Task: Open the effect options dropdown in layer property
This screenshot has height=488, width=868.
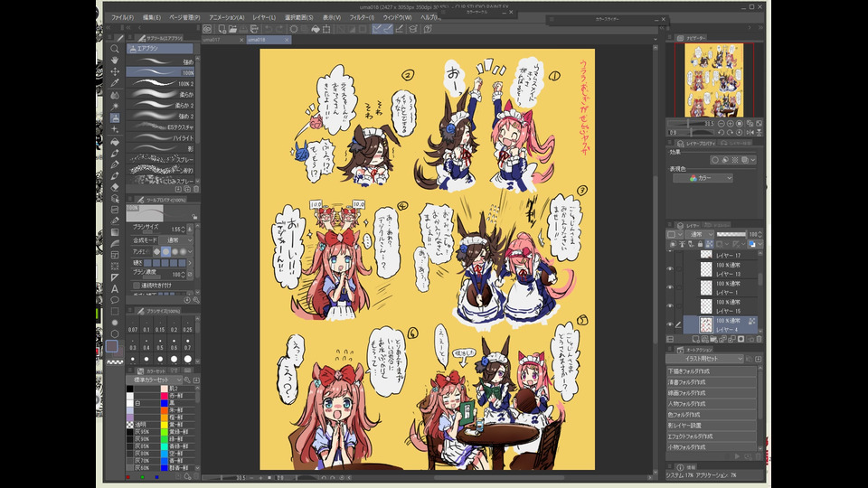Action: pos(753,161)
